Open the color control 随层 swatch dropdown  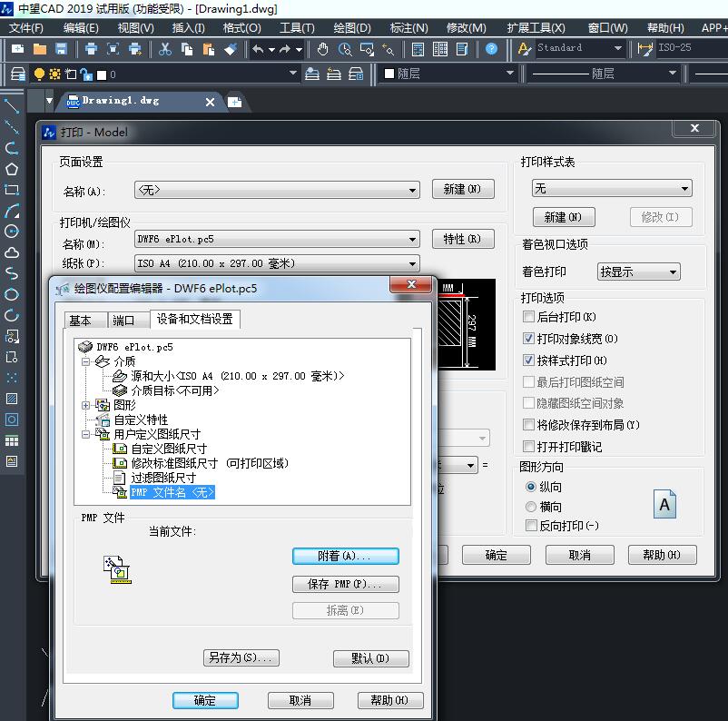click(x=449, y=74)
